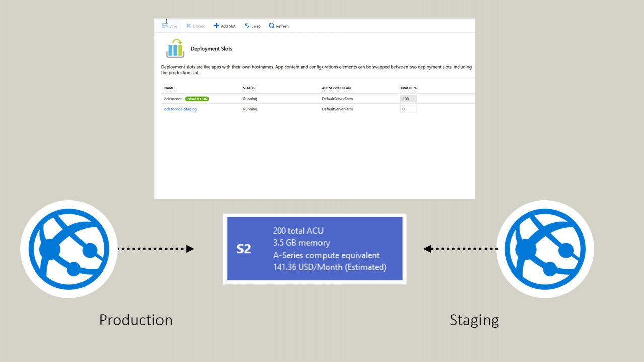The width and height of the screenshot is (644, 362).
Task: Click the APP SERVICE PLAN column header
Action: coord(336,88)
